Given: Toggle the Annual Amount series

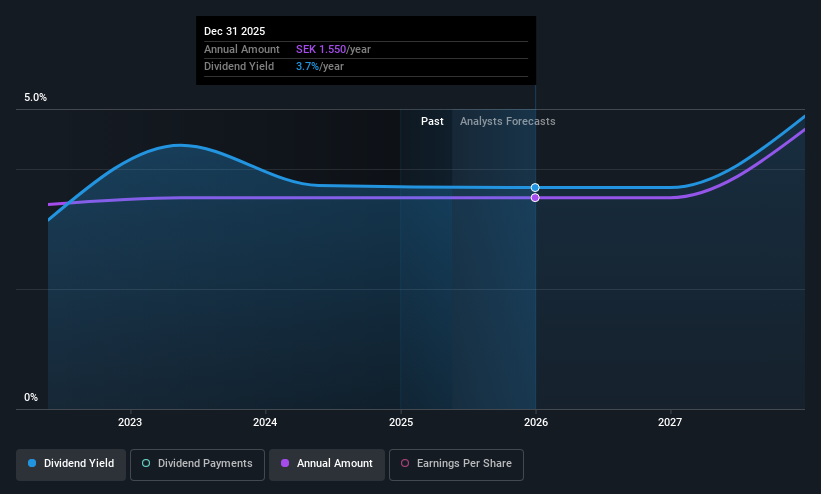Looking at the screenshot, I should (327, 465).
